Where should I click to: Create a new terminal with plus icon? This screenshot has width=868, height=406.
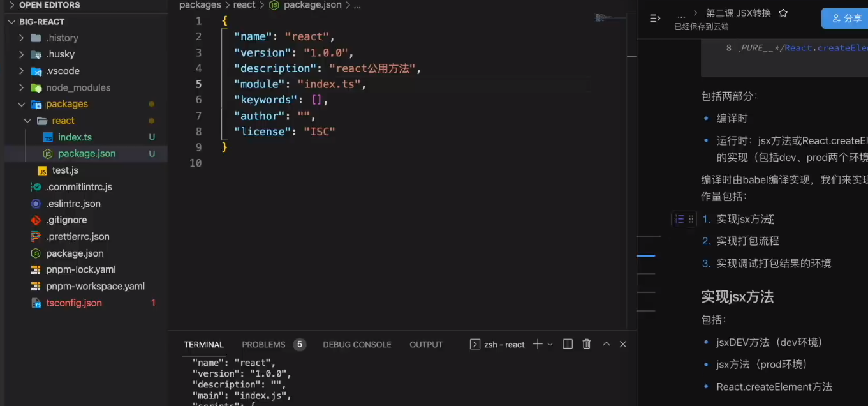[538, 344]
